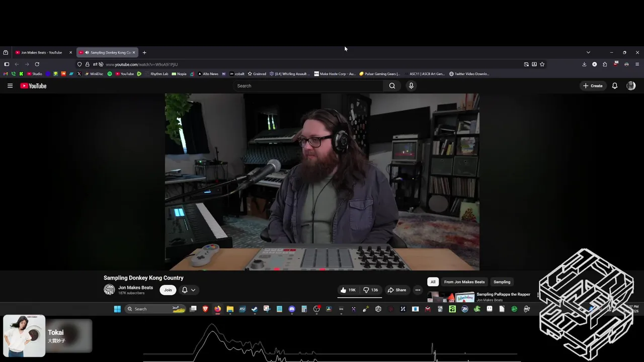
Task: Open the list all tabs chevron
Action: click(588, 52)
